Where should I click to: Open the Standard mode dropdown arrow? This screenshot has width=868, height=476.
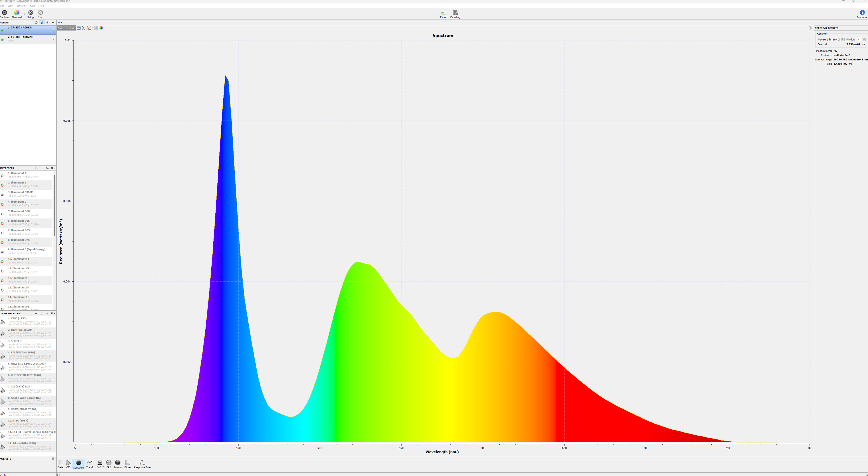pos(25,14)
